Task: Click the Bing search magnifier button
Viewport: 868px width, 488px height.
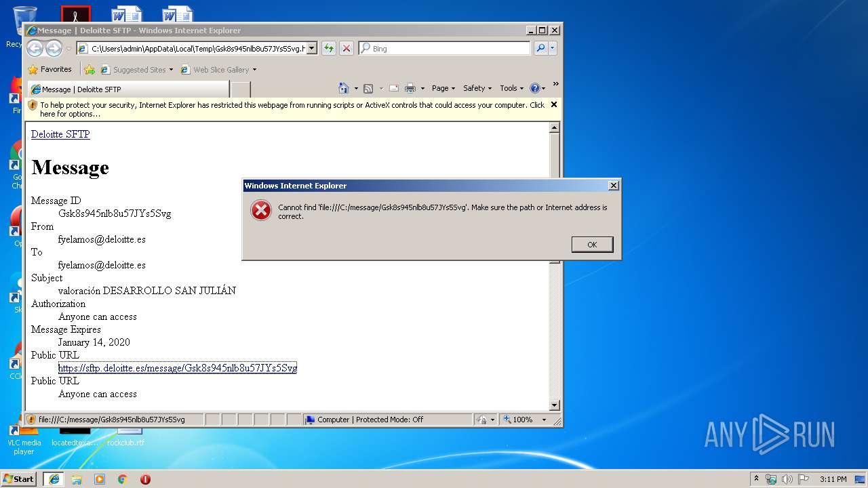Action: coord(540,48)
